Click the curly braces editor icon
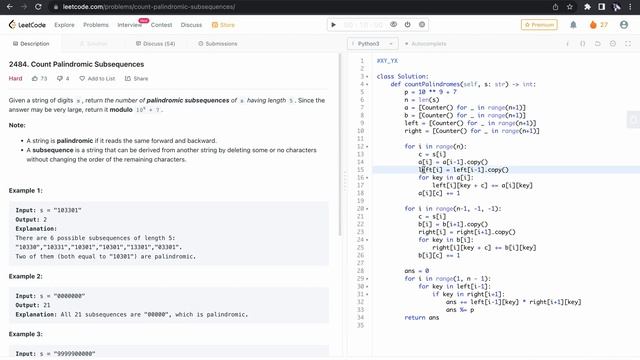This screenshot has width=640, height=360. 582,44
